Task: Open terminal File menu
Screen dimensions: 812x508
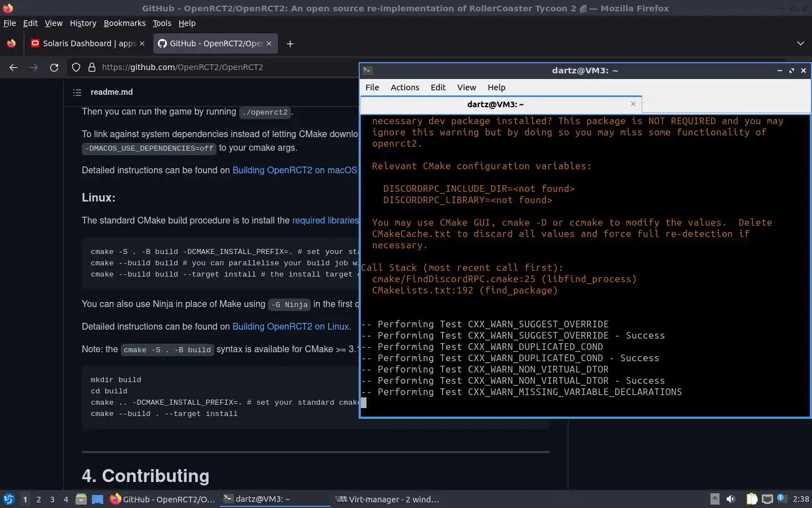Action: point(372,87)
